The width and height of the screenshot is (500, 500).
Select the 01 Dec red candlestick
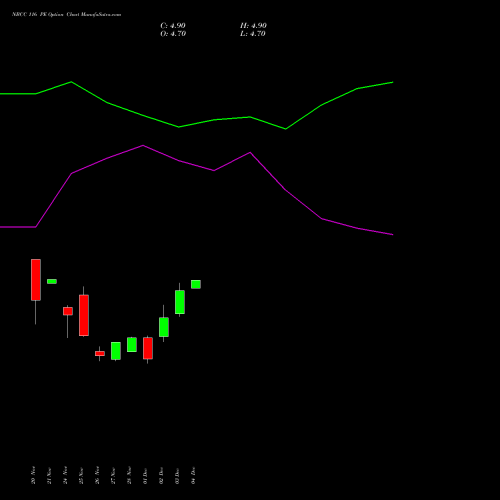(x=148, y=348)
